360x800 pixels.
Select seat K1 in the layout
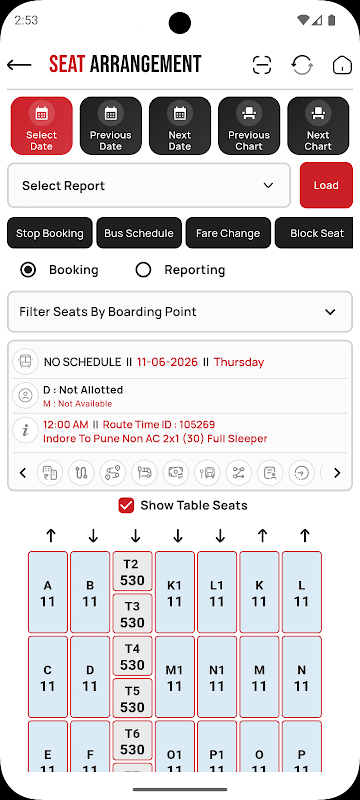click(174, 592)
